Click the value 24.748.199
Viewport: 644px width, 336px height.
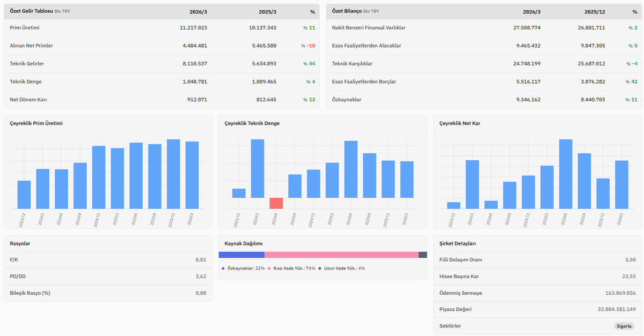tap(527, 64)
